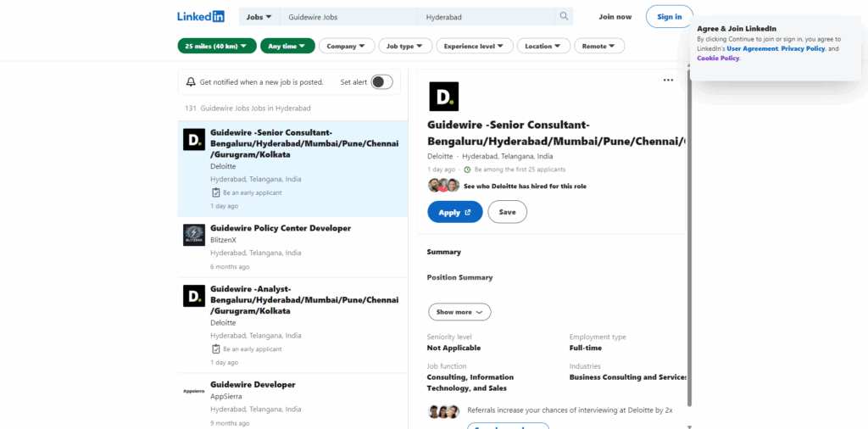Click the job detail pane vertical scrollbar
868x429 pixels.
coord(689,238)
